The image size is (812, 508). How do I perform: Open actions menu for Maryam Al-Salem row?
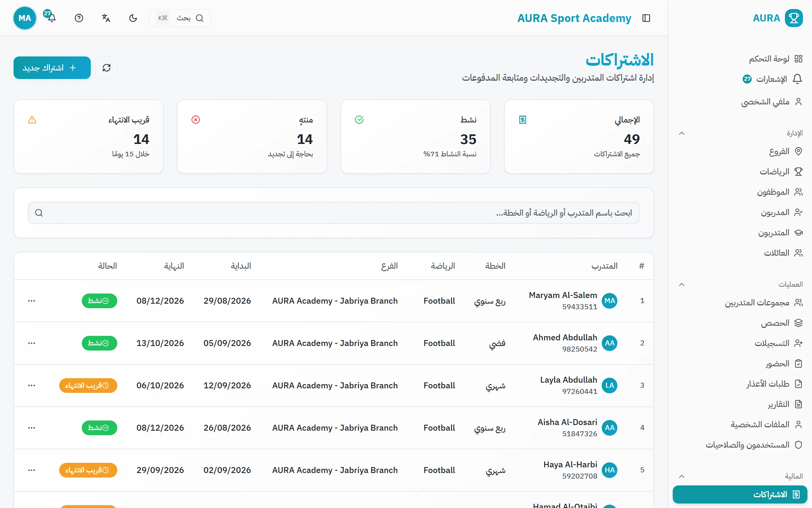click(32, 301)
